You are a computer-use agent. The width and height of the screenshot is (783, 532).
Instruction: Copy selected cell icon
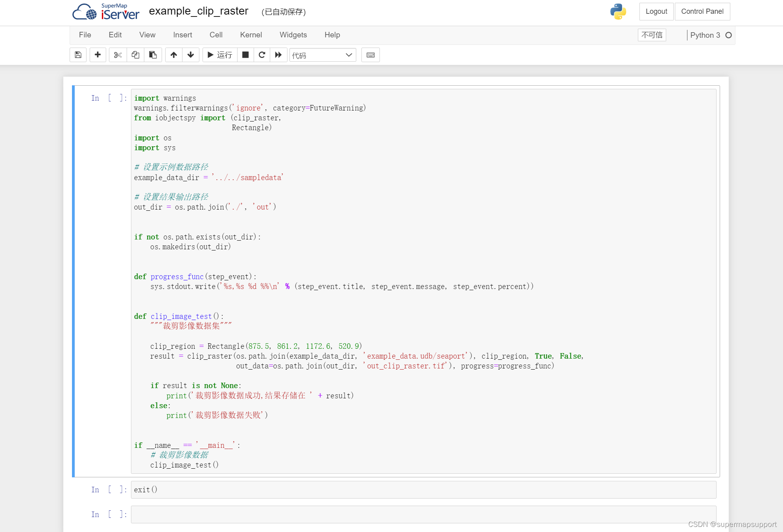click(x=135, y=55)
